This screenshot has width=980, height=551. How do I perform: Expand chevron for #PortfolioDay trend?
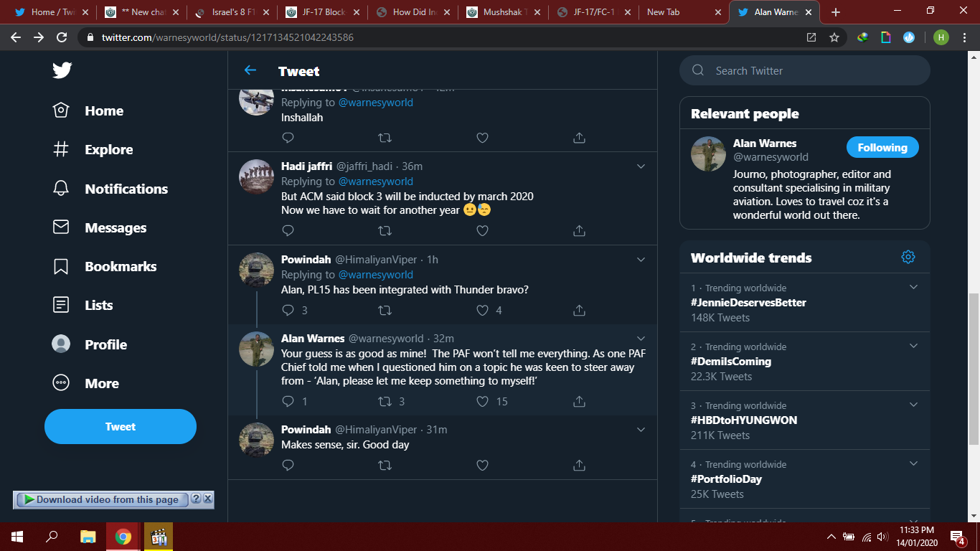pyautogui.click(x=913, y=463)
